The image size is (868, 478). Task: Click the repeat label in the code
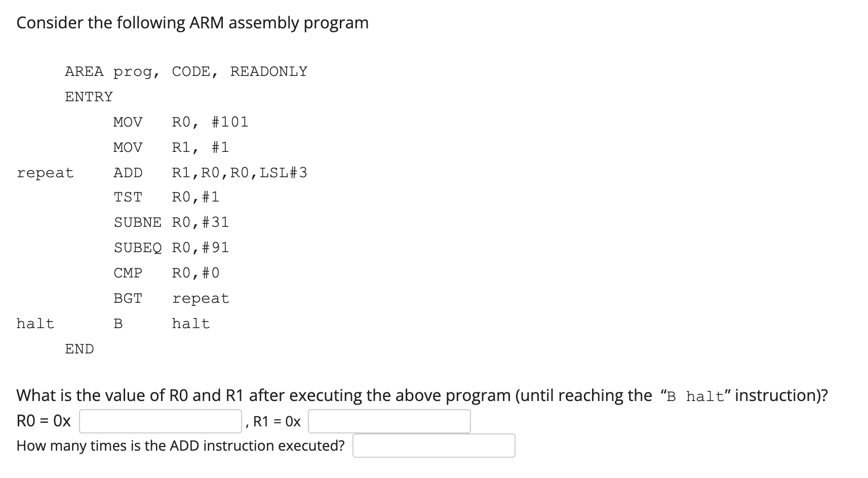(x=45, y=172)
